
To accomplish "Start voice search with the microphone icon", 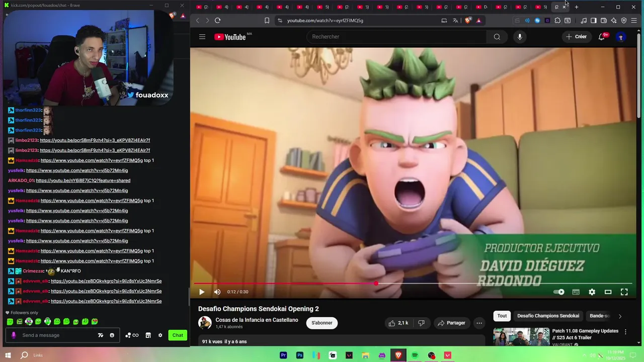I will (520, 37).
